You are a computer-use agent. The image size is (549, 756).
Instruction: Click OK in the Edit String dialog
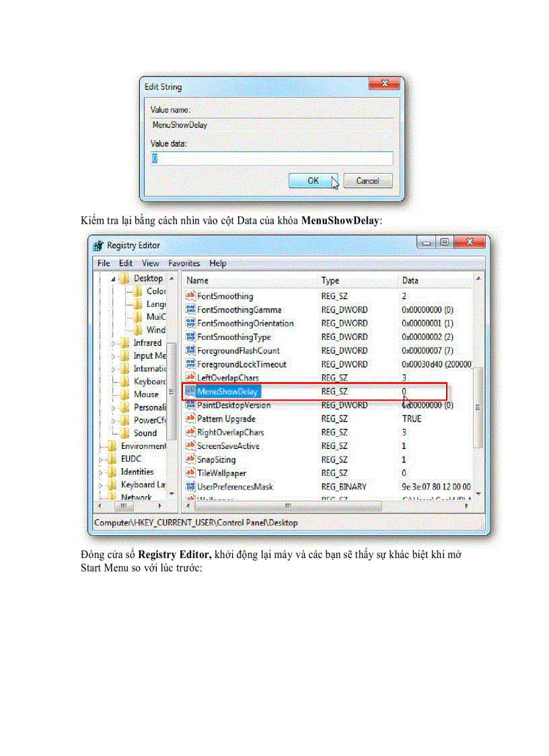[x=314, y=180]
